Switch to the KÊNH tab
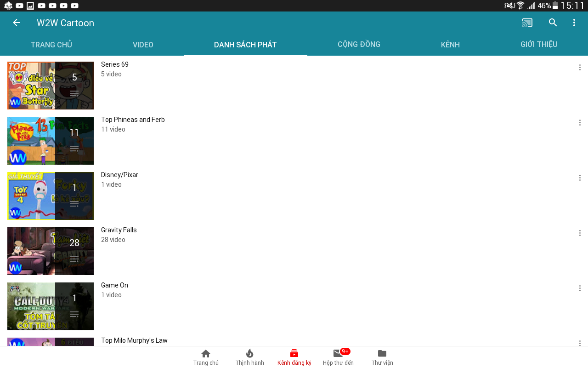 point(450,45)
